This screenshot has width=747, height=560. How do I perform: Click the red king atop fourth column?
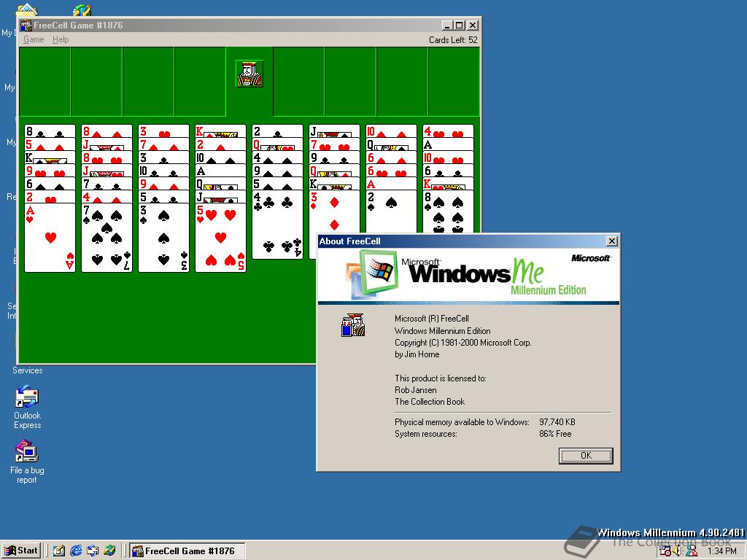pyautogui.click(x=220, y=131)
